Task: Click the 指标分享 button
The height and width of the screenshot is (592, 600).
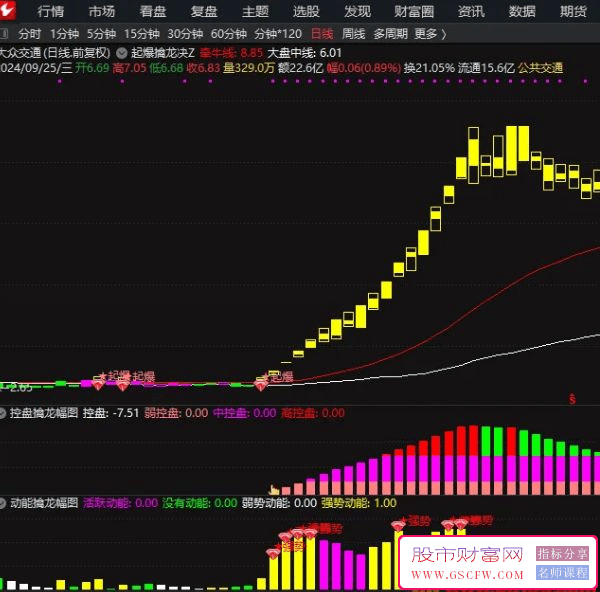Action: pos(562,553)
